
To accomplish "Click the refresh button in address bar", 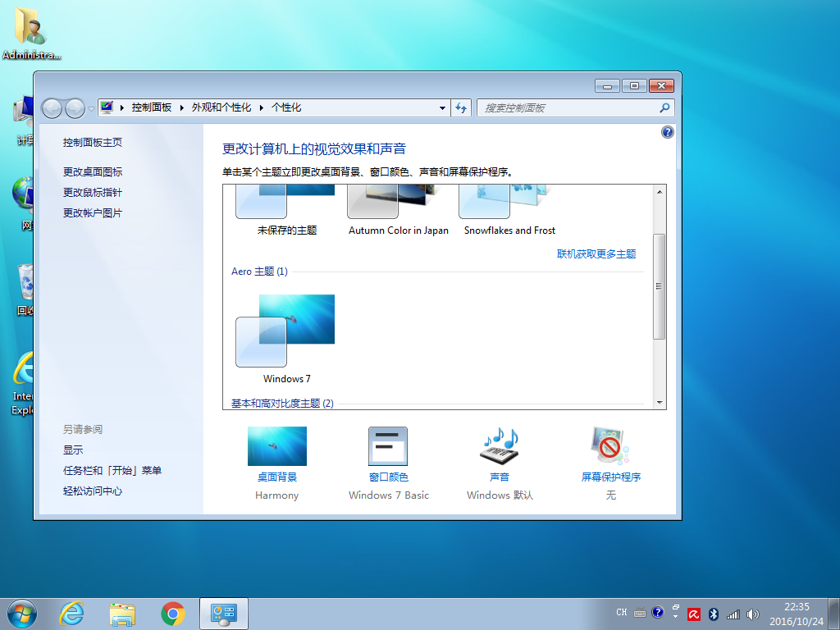I will [x=461, y=107].
